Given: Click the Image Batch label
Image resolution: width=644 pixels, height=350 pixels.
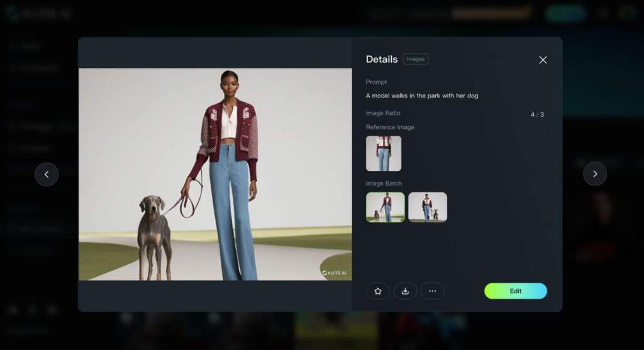Looking at the screenshot, I should click(384, 183).
